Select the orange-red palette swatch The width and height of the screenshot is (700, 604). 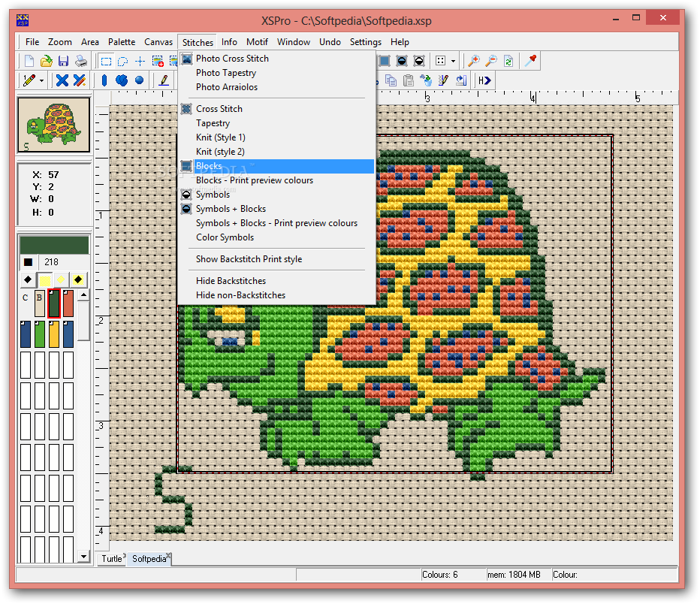coord(68,304)
